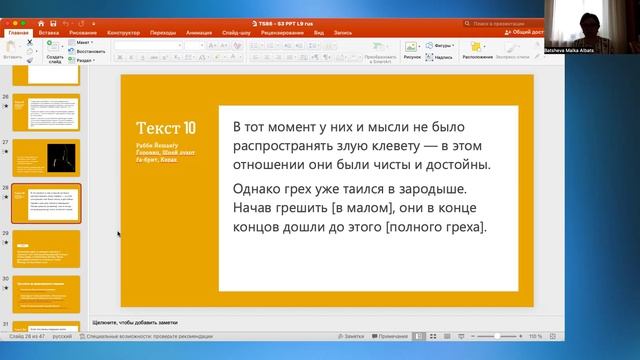Click the Copy icon under scissors
This screenshot has width=640, height=360.
29,51
